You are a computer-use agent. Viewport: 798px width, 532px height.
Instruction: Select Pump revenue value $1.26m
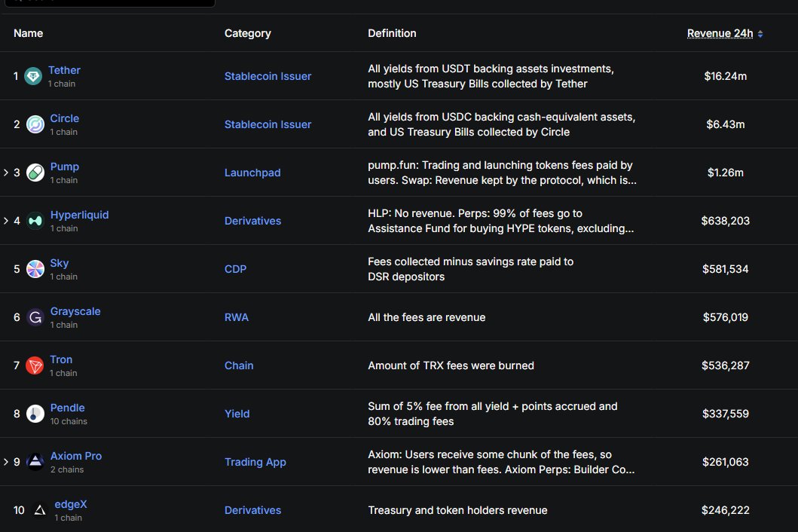[725, 173]
